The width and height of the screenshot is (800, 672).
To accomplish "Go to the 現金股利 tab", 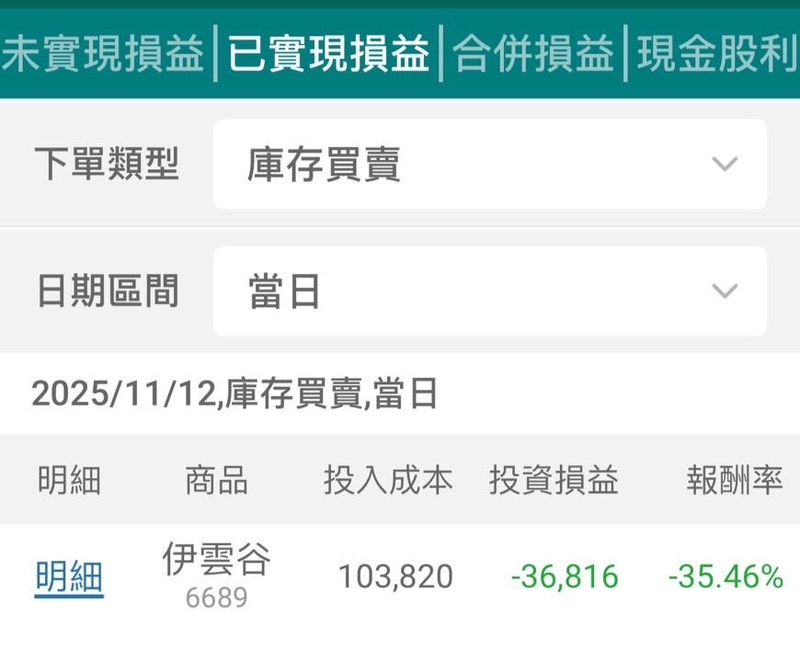I will pyautogui.click(x=717, y=53).
